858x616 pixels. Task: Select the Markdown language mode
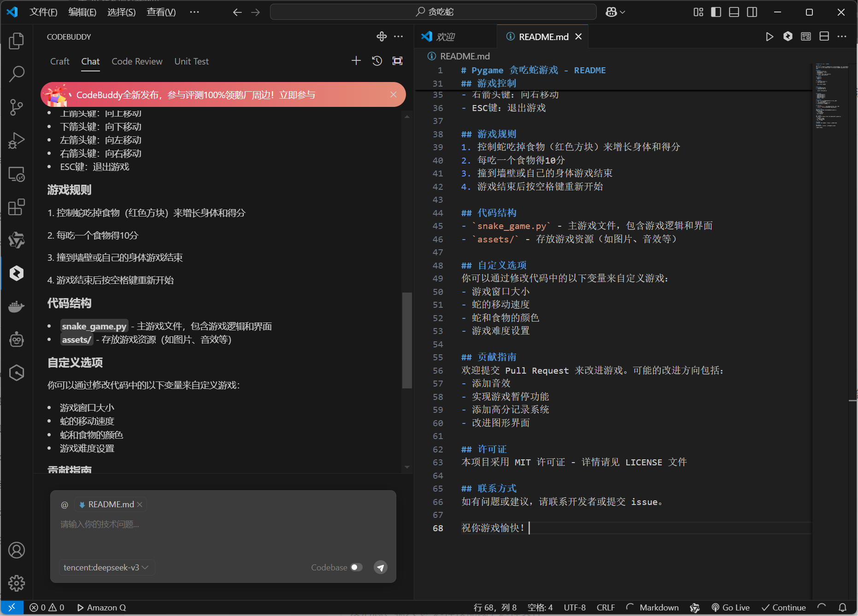[659, 608]
